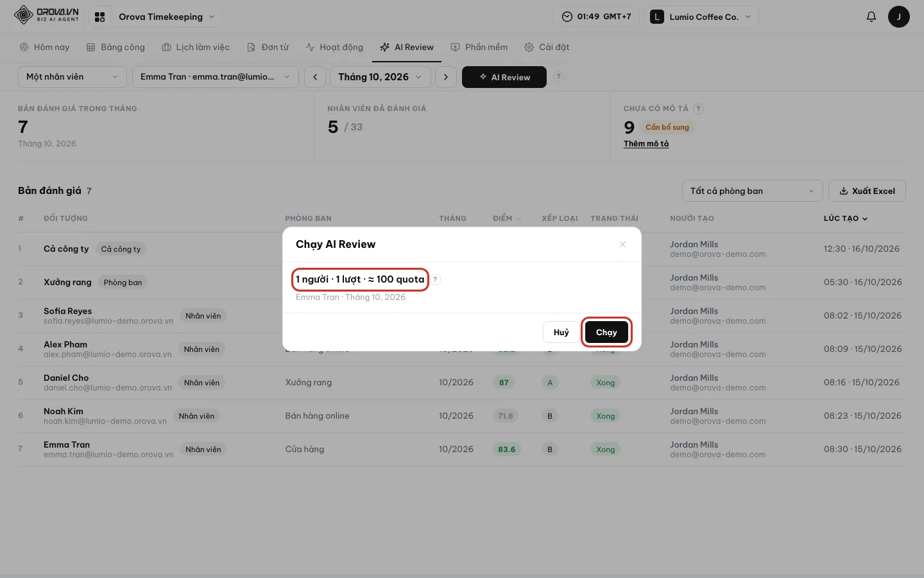This screenshot has height=578, width=924.
Task: Open the notifications bell
Action: click(871, 17)
